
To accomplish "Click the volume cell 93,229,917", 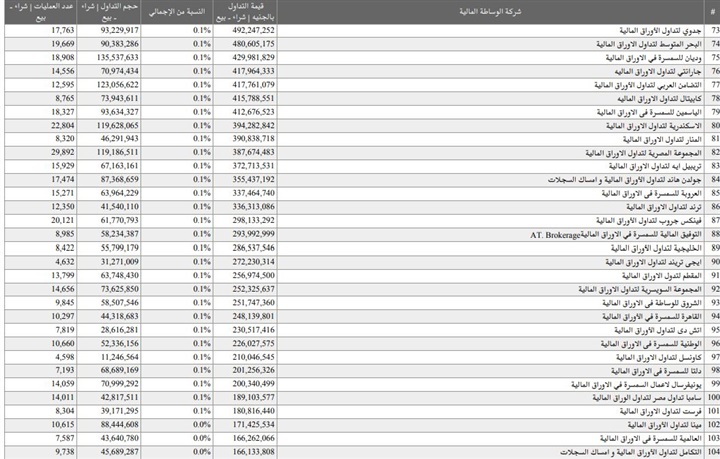I will click(x=119, y=30).
